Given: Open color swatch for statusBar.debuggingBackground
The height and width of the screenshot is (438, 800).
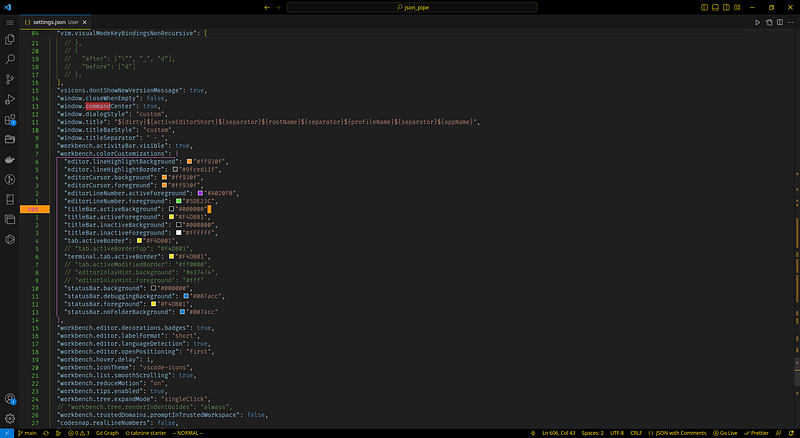Looking at the screenshot, I should point(186,296).
